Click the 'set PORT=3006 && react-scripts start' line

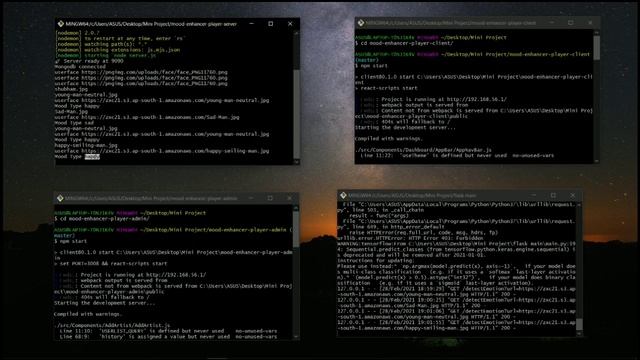point(111,264)
